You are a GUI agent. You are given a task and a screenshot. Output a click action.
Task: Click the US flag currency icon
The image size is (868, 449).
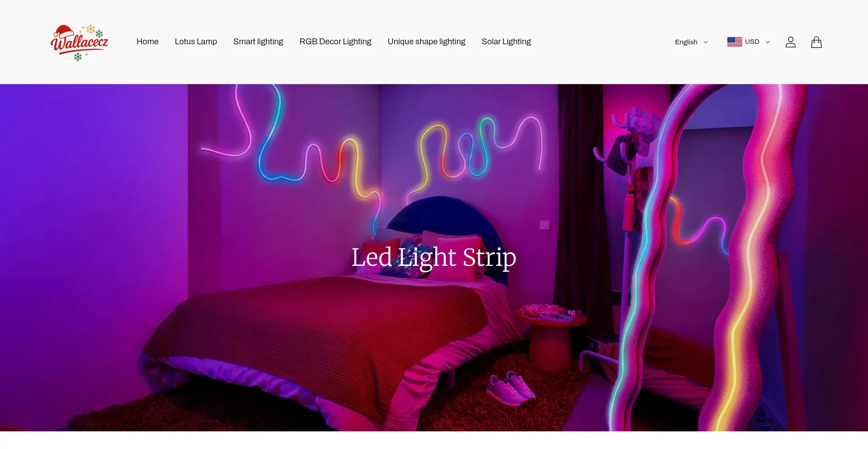pyautogui.click(x=735, y=42)
